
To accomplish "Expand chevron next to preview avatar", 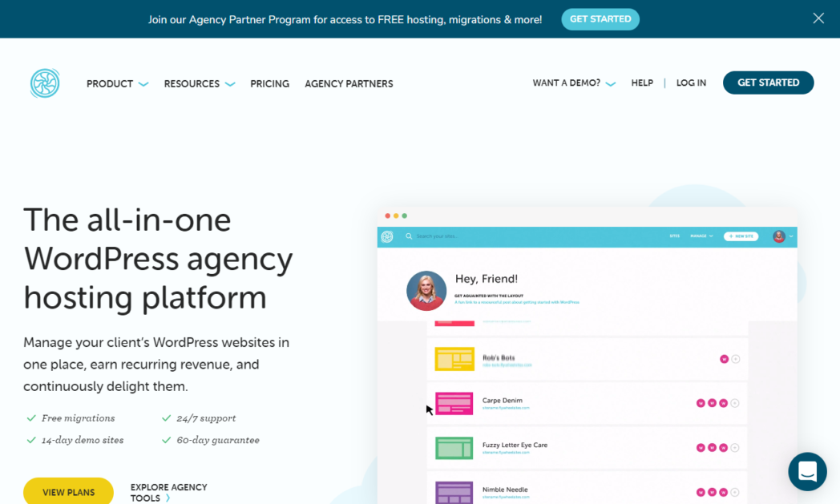I will pyautogui.click(x=791, y=236).
